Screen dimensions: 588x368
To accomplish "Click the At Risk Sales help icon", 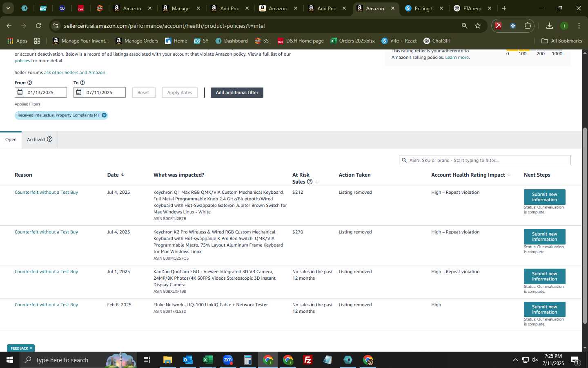I will point(310,182).
